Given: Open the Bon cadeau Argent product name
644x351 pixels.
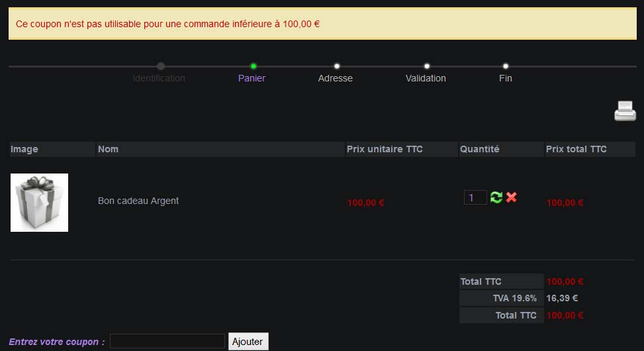Looking at the screenshot, I should click(138, 201).
